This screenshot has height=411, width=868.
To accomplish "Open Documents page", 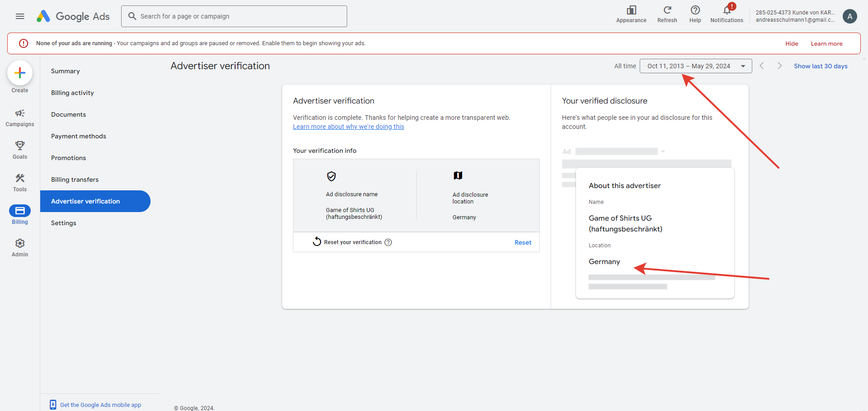I will click(x=68, y=114).
